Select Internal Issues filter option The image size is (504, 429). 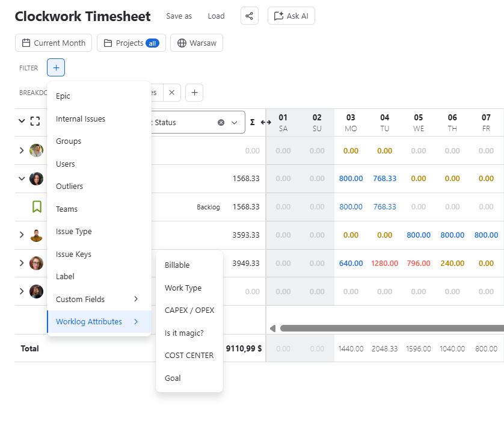[99, 119]
